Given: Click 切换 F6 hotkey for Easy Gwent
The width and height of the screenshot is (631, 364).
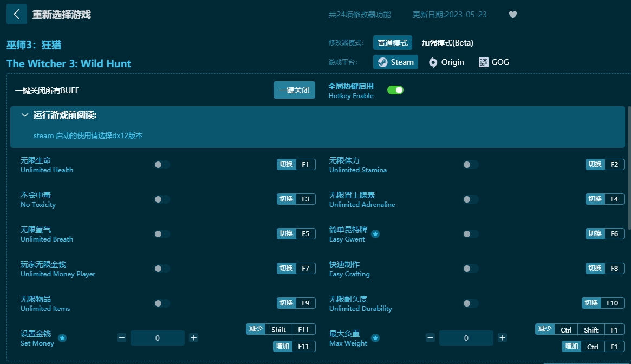Looking at the screenshot, I should (604, 233).
